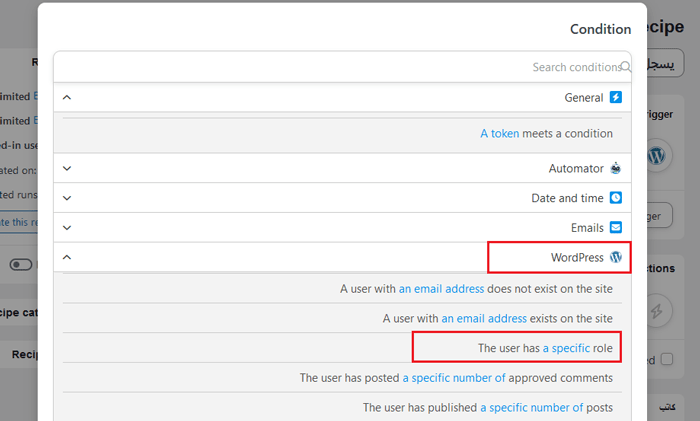Click the round lightning actions icon behind dialog
The height and width of the screenshot is (421, 700).
(x=656, y=312)
